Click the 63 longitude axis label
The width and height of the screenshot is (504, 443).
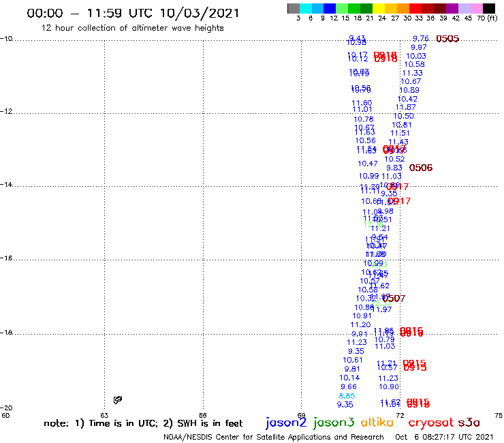[104, 415]
